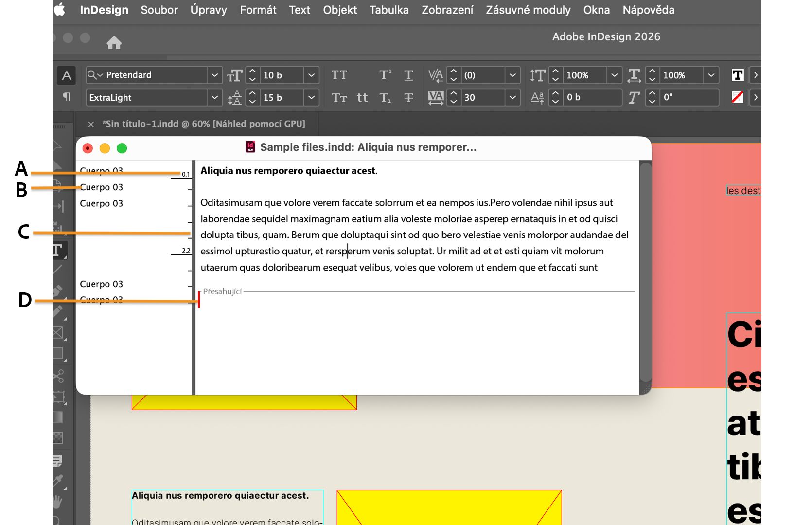812x525 pixels.
Task: Select the Gap tool
Action: (x=58, y=206)
